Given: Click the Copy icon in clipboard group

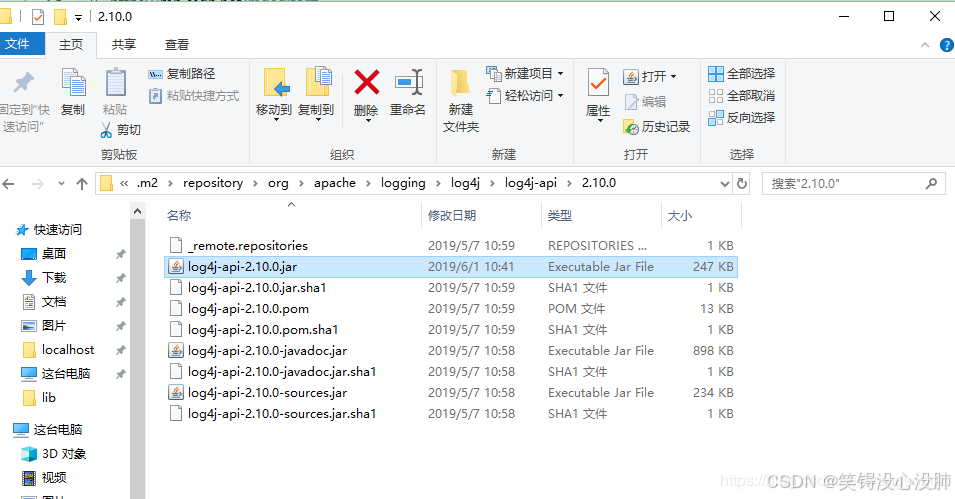Looking at the screenshot, I should click(73, 83).
